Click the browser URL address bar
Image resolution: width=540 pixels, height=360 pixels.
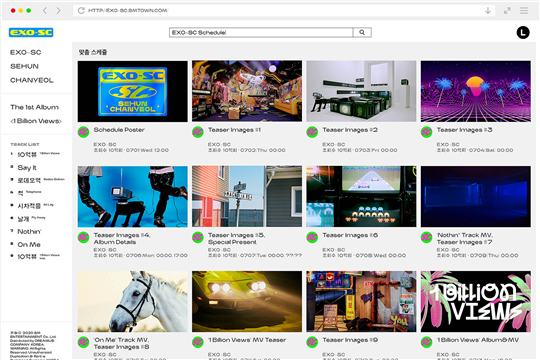[x=284, y=11]
